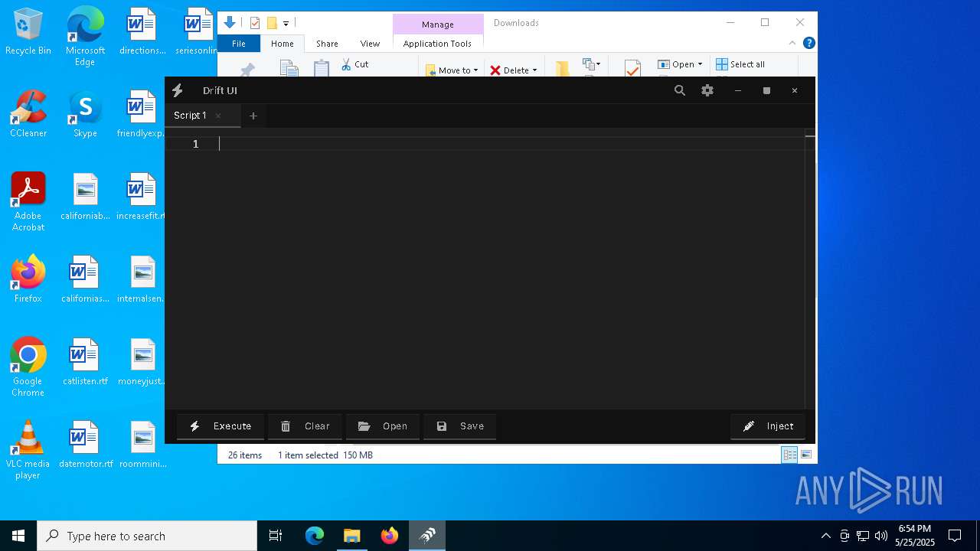Select the VLC media player desktop shortcut
The width and height of the screenshot is (980, 551).
(x=28, y=450)
